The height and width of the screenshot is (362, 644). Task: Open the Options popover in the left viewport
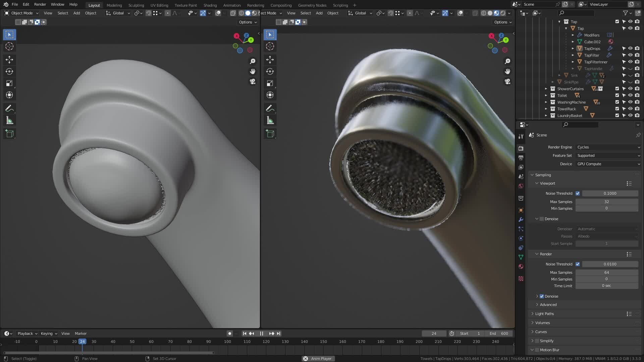[247, 22]
